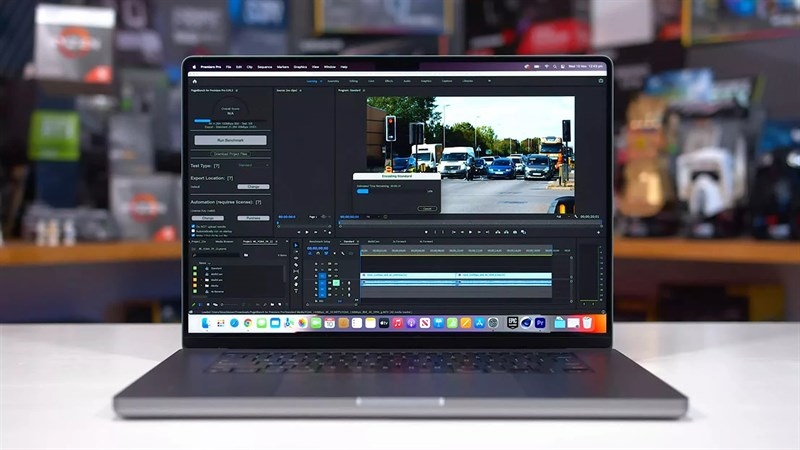Click the Run Benchmark button
Screen dimensions: 800x450
click(x=231, y=140)
